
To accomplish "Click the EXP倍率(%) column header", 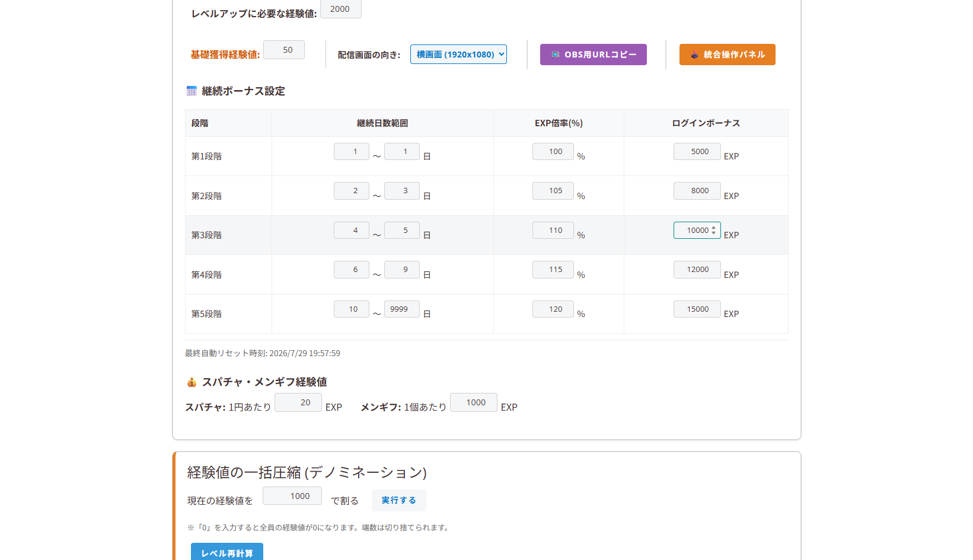I will [559, 123].
